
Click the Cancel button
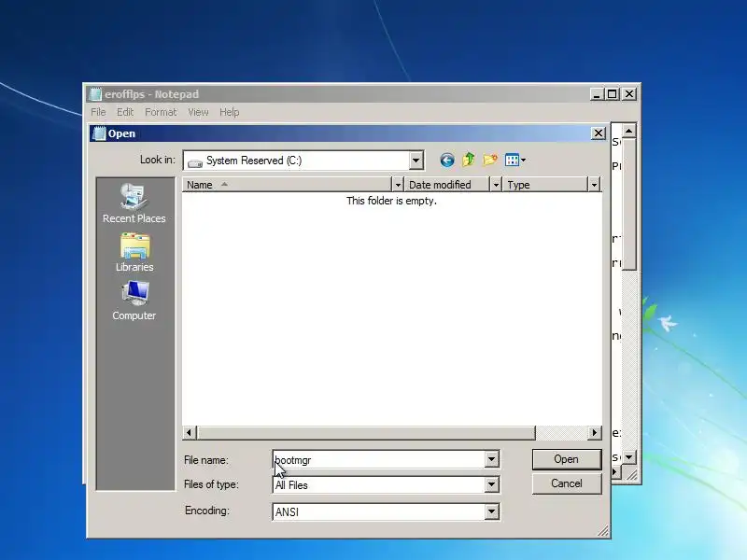[567, 483]
